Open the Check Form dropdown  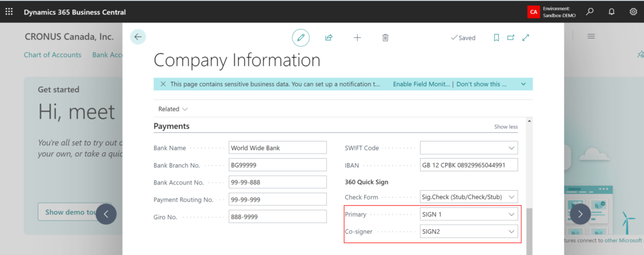[x=511, y=197]
